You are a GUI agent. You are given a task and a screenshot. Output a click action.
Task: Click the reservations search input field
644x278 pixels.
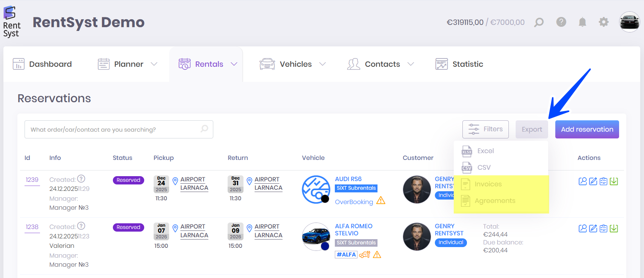click(113, 129)
